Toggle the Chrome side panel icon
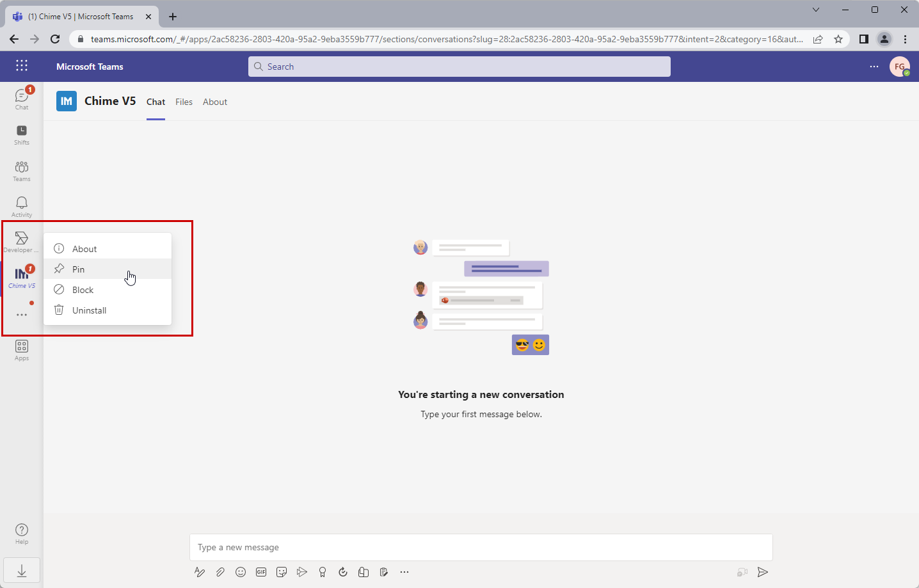Viewport: 919px width, 588px height. (863, 39)
